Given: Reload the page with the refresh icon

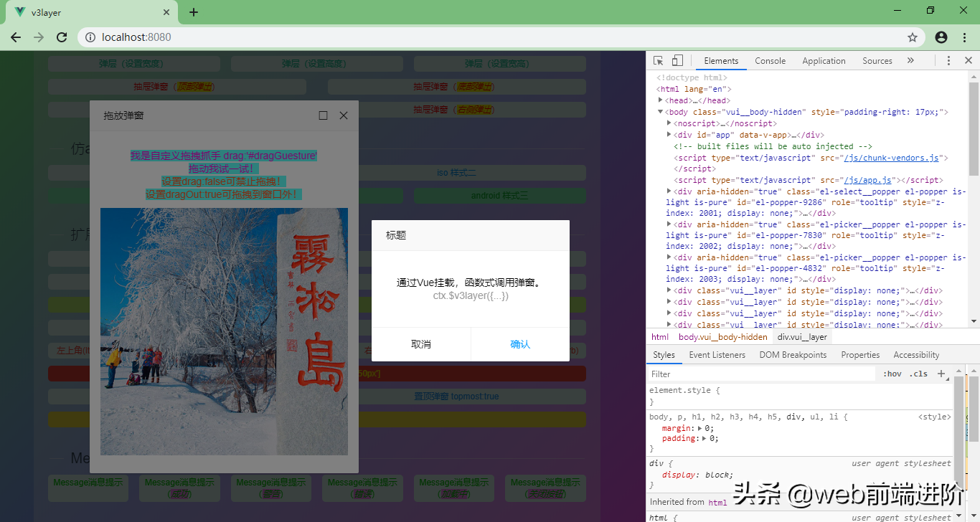Looking at the screenshot, I should 62,37.
